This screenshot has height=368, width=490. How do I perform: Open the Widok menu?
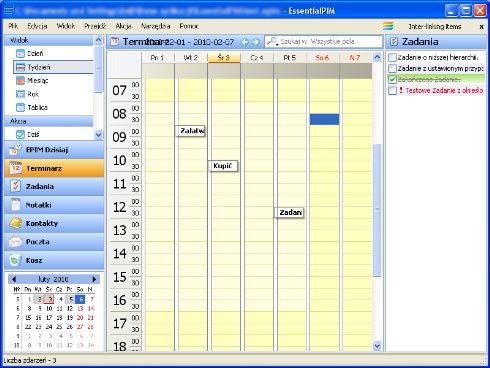[66, 26]
